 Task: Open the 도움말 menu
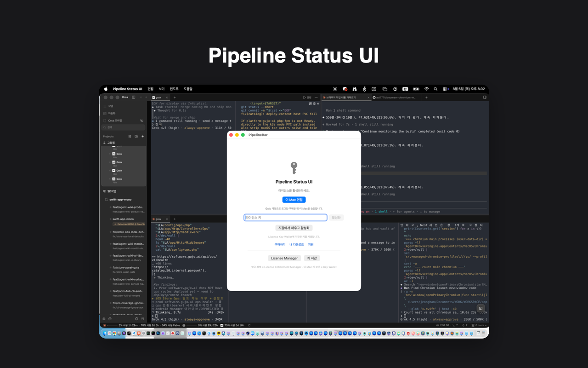pyautogui.click(x=188, y=89)
